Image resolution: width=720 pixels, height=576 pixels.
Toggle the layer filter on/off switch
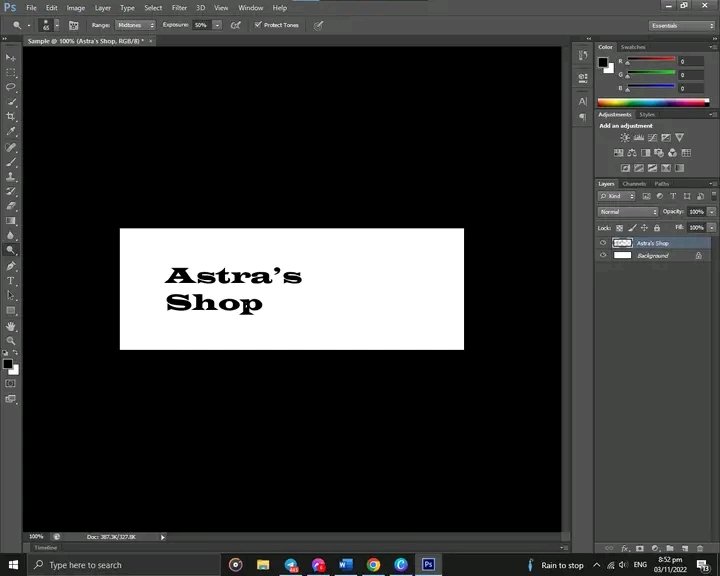(x=714, y=196)
